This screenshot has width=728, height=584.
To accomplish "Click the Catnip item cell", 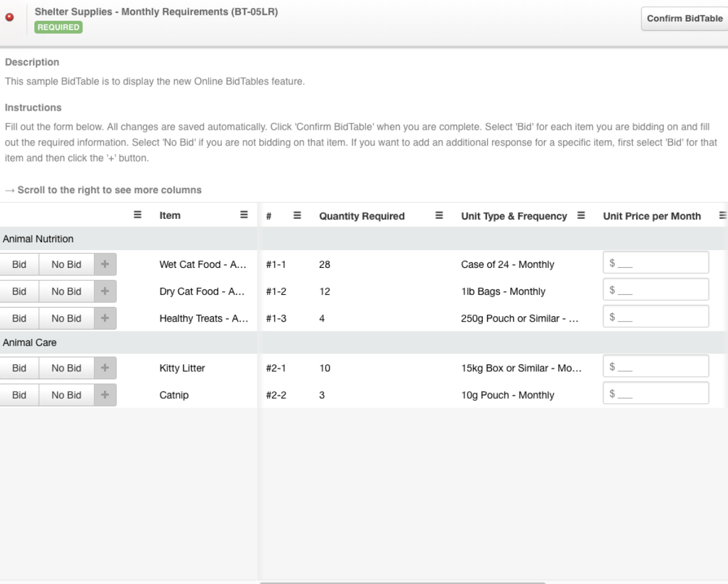I will pos(174,395).
